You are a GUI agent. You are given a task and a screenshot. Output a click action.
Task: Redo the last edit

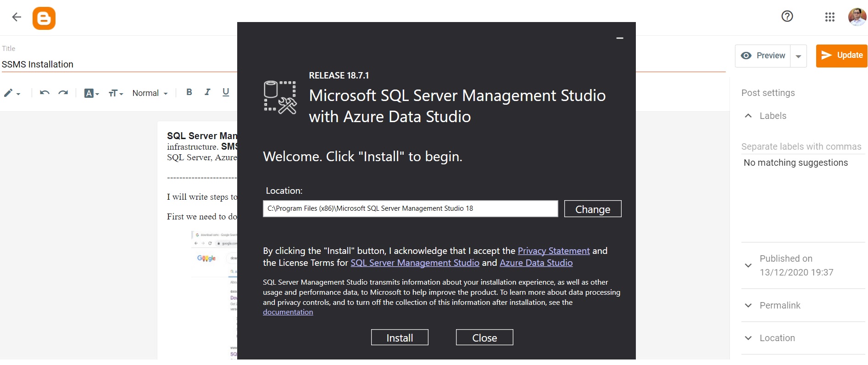(x=63, y=93)
